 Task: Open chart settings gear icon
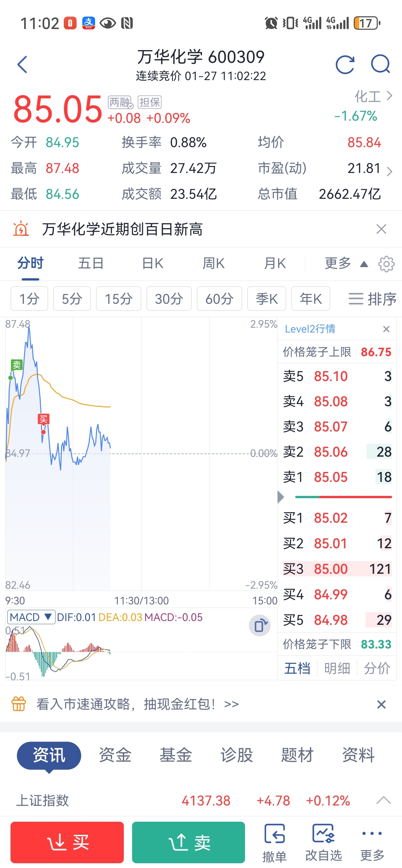point(386,264)
